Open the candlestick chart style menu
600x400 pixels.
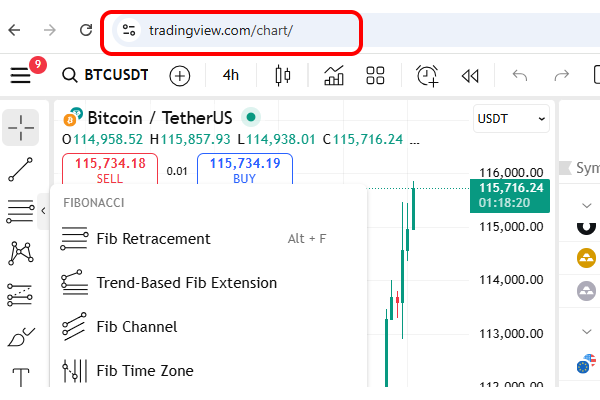pos(283,75)
